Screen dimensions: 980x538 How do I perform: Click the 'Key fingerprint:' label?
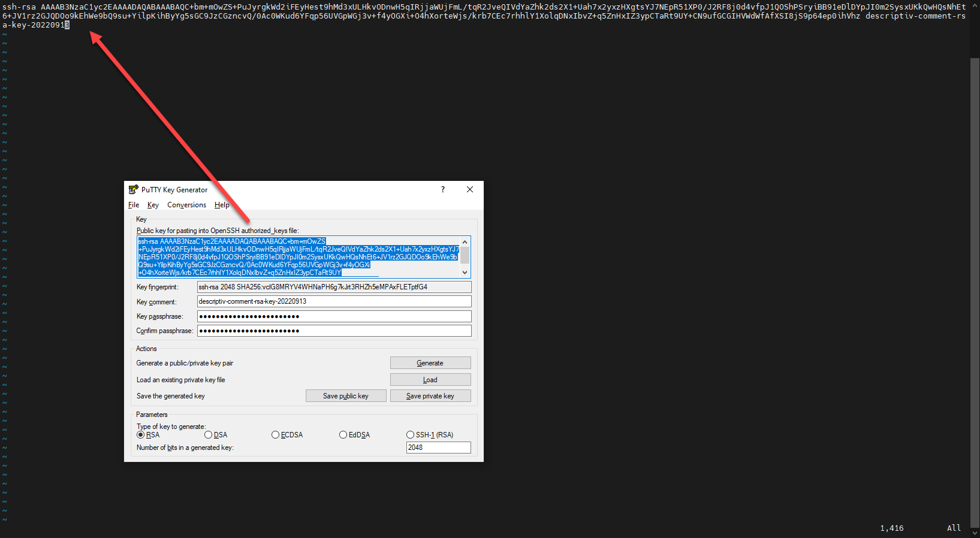(x=157, y=287)
